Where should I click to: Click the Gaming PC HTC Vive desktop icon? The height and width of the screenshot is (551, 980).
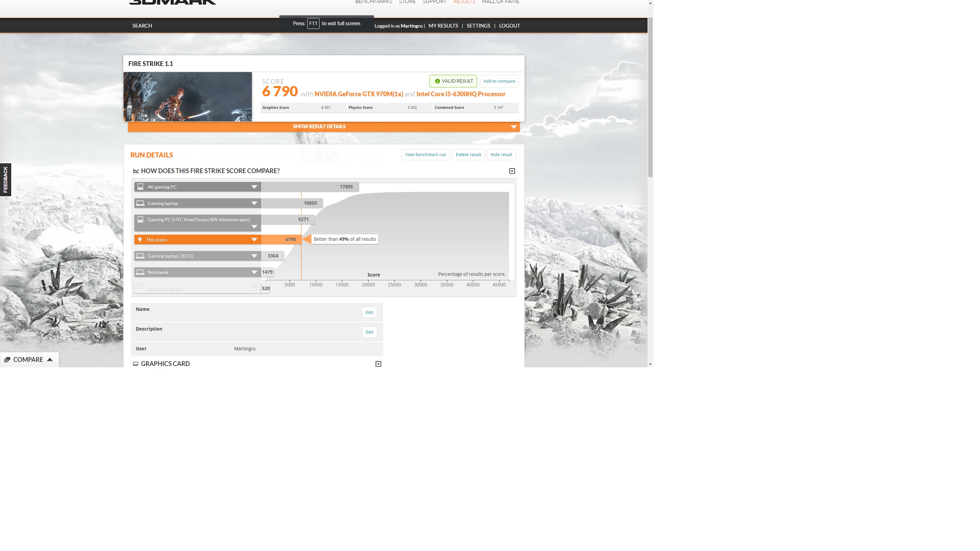[141, 219]
